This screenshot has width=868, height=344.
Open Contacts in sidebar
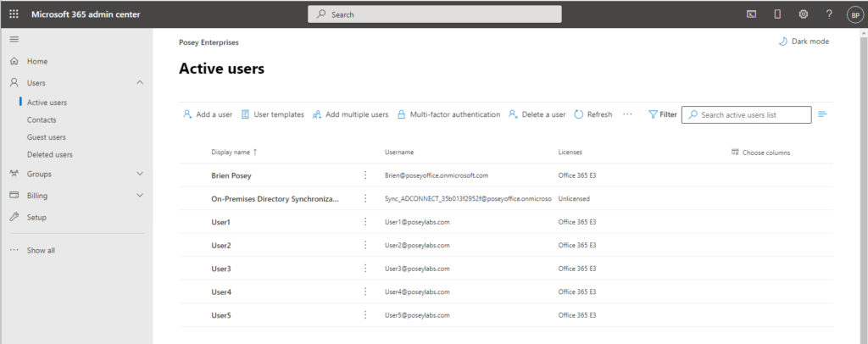pyautogui.click(x=42, y=119)
